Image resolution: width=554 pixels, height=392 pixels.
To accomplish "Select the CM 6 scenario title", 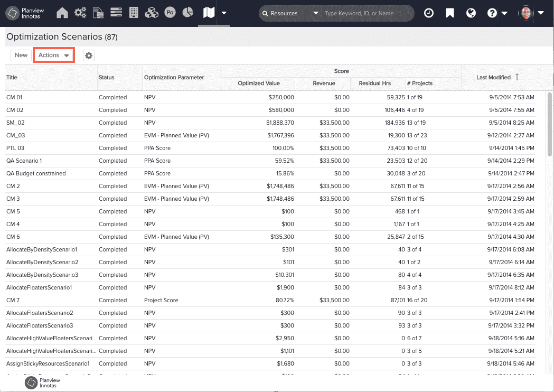I will click(13, 237).
